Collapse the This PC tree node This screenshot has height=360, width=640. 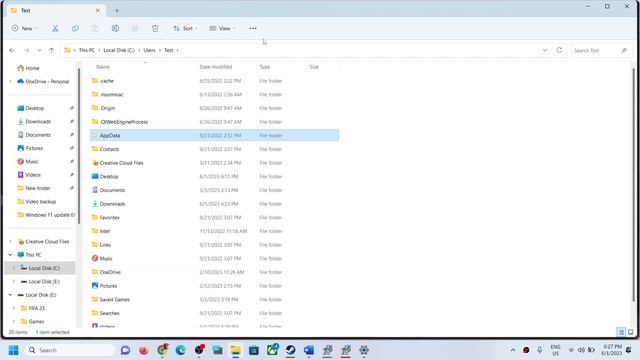(11, 255)
